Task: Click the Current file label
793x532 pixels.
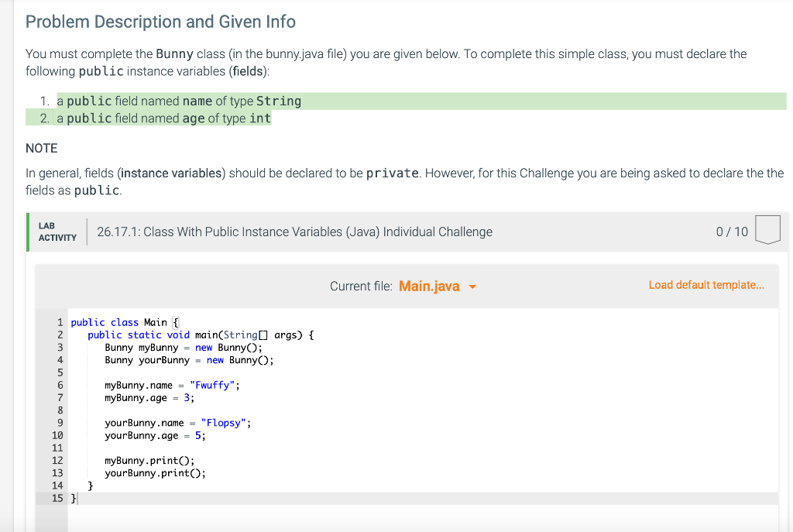Action: click(x=362, y=286)
